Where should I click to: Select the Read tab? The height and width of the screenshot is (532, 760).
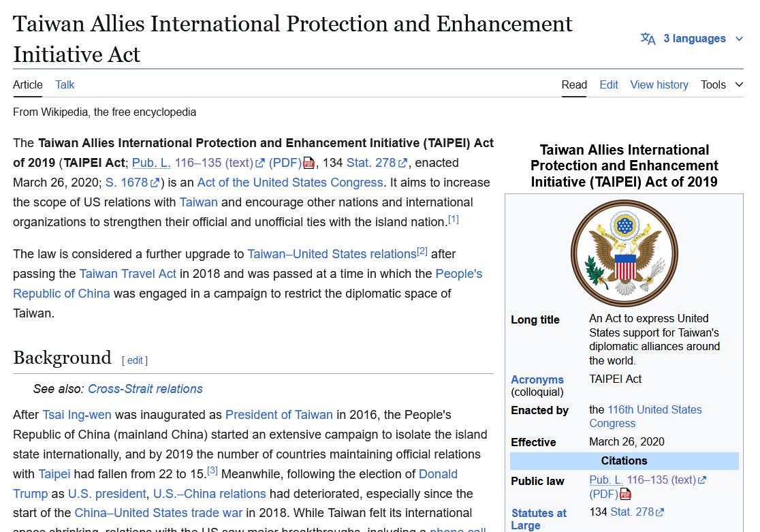click(574, 85)
